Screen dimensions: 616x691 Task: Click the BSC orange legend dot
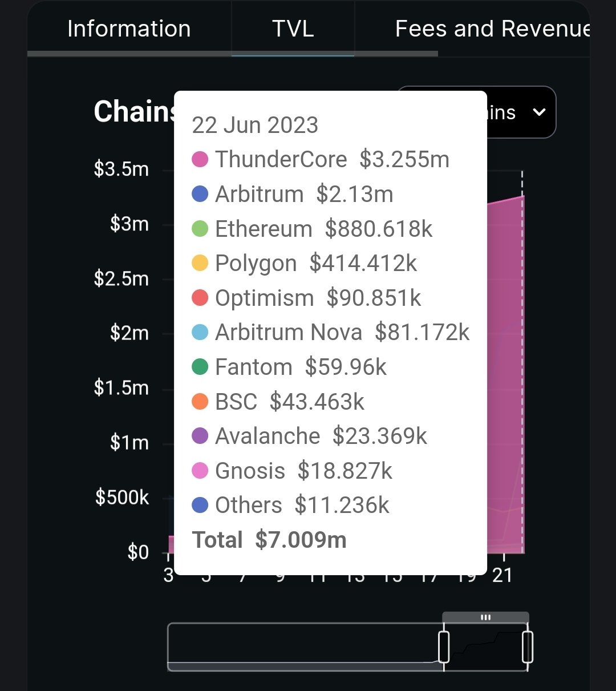point(200,401)
